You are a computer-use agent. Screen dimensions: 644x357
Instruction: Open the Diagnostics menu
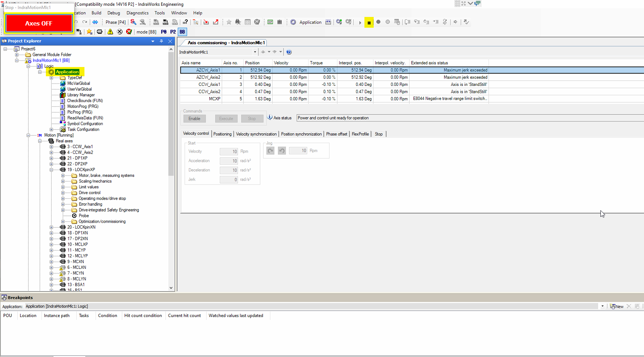pyautogui.click(x=138, y=13)
